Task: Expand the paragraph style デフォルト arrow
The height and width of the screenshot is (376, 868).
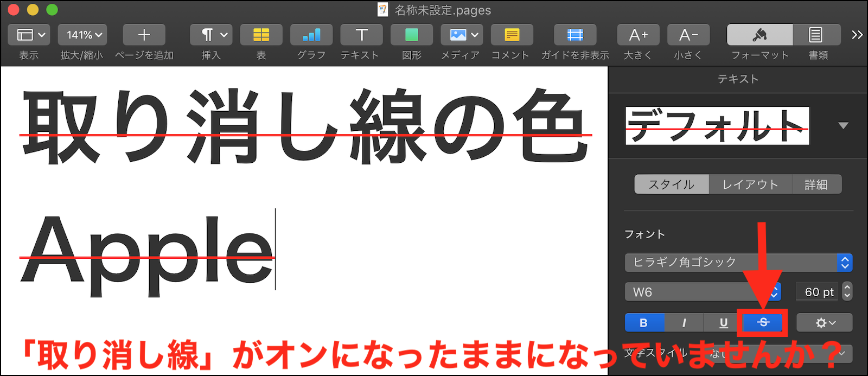Action: pyautogui.click(x=843, y=126)
